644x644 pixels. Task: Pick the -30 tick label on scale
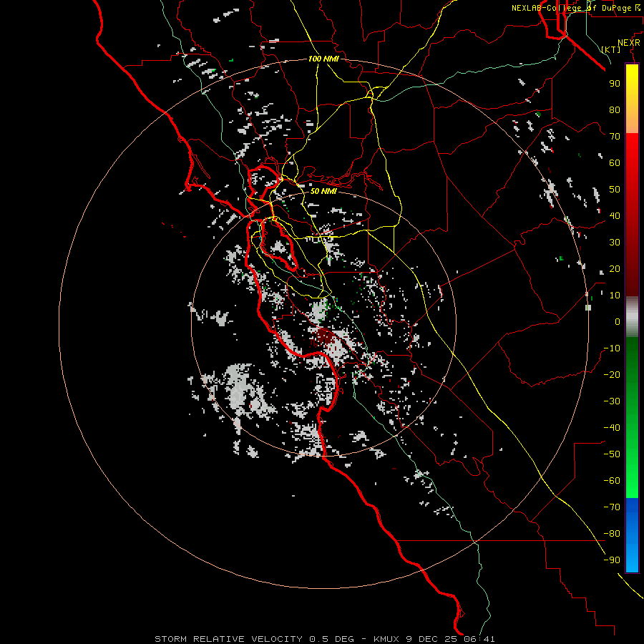[x=612, y=401]
